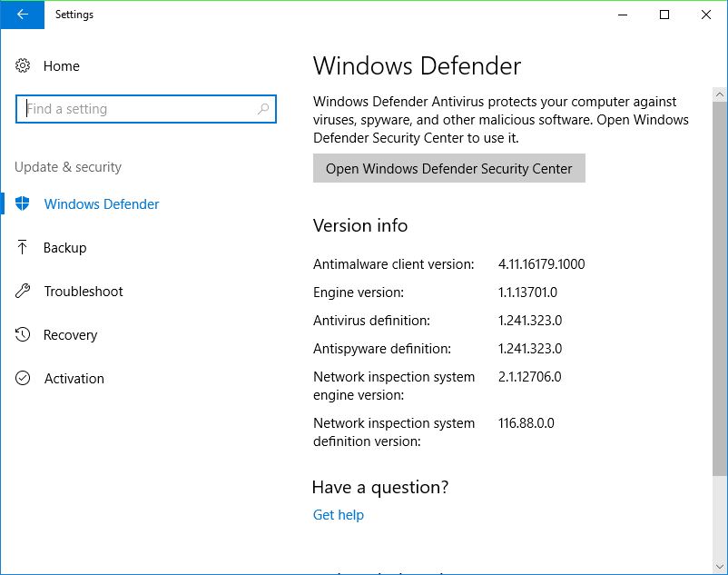The image size is (728, 575).
Task: Click the Antispyware definition label
Action: click(x=382, y=349)
